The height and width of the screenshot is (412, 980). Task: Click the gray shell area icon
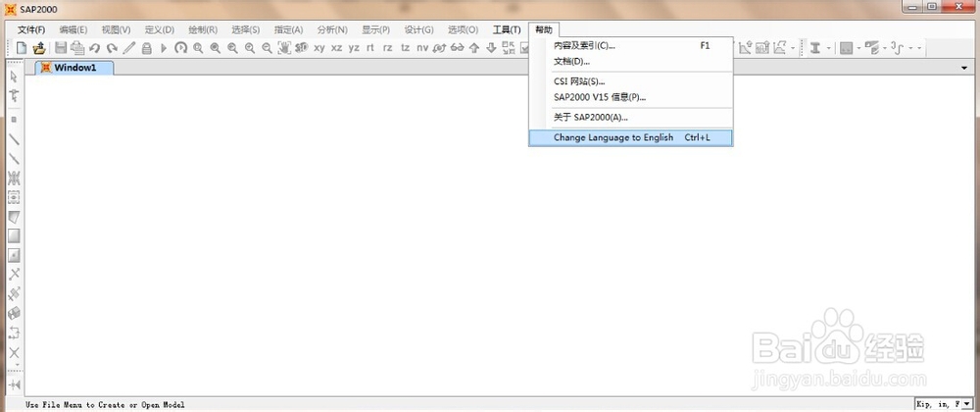846,47
